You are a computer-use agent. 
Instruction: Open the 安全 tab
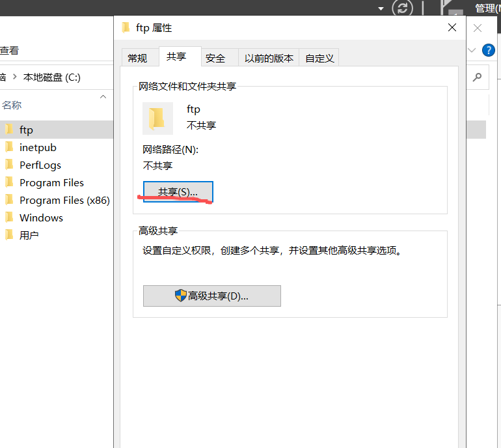tap(215, 58)
